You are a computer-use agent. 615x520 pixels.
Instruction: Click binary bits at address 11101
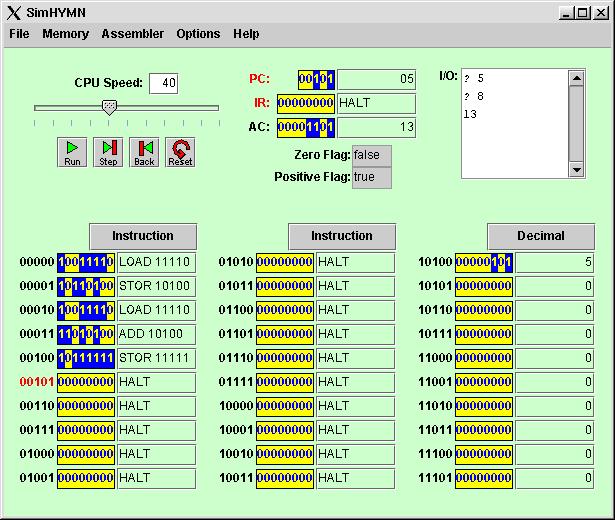pos(484,478)
